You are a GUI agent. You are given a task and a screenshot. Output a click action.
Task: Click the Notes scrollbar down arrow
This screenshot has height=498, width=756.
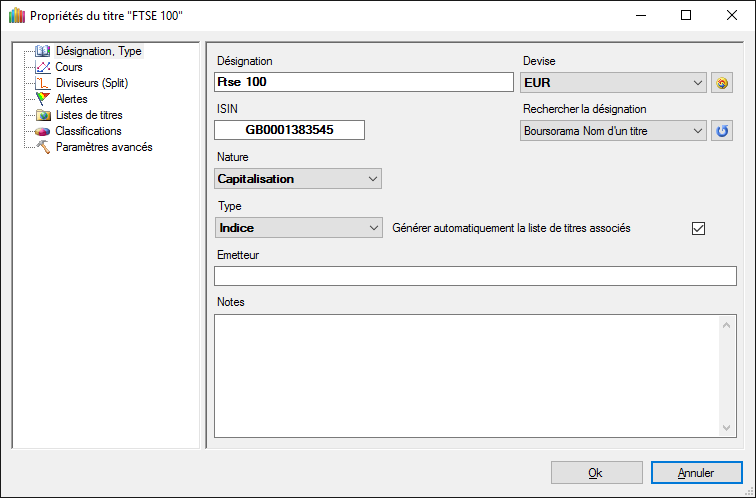point(727,428)
